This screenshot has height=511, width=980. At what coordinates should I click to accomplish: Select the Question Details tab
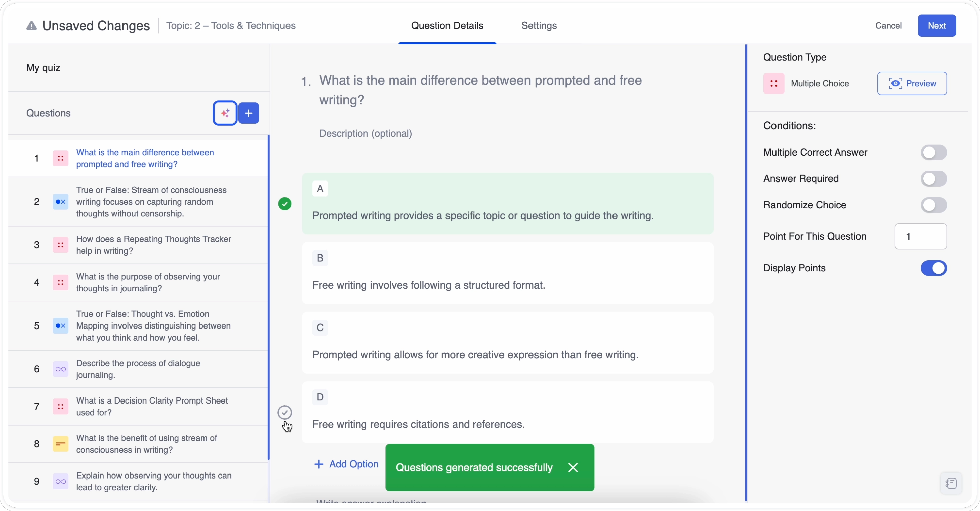click(x=447, y=26)
